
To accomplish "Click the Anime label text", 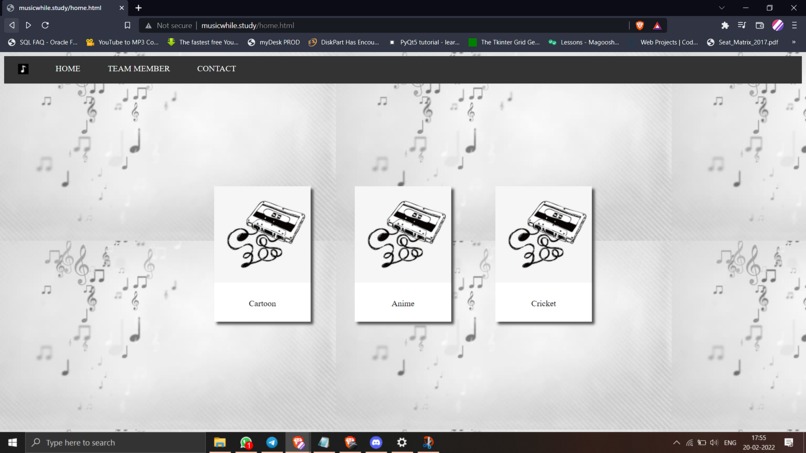I will [x=403, y=303].
